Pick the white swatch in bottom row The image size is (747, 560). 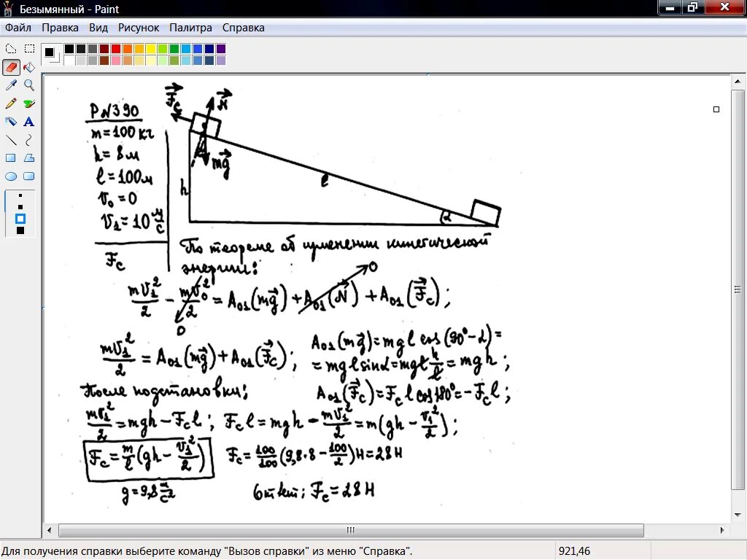pyautogui.click(x=69, y=61)
